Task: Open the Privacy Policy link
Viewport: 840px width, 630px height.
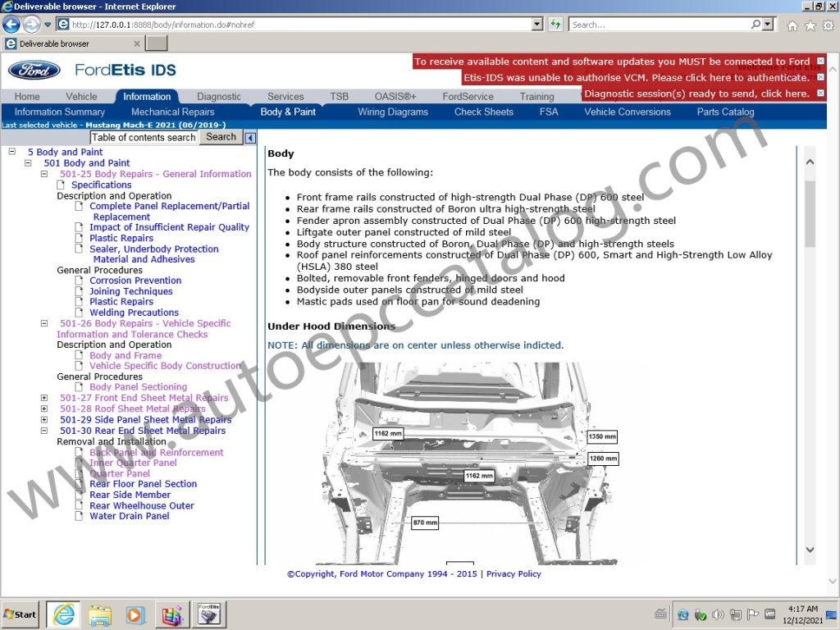Action: [x=514, y=574]
